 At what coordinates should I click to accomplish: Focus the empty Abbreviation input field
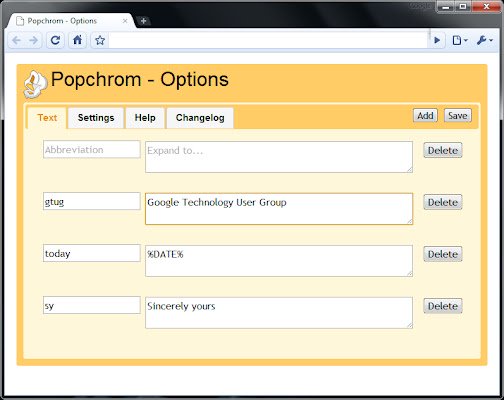[92, 149]
